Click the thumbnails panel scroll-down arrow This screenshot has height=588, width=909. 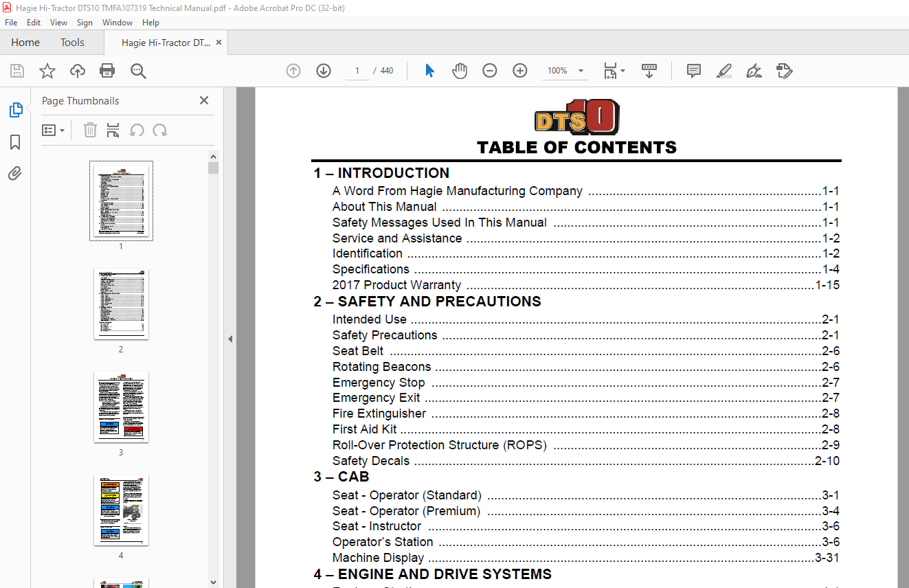coord(213,581)
